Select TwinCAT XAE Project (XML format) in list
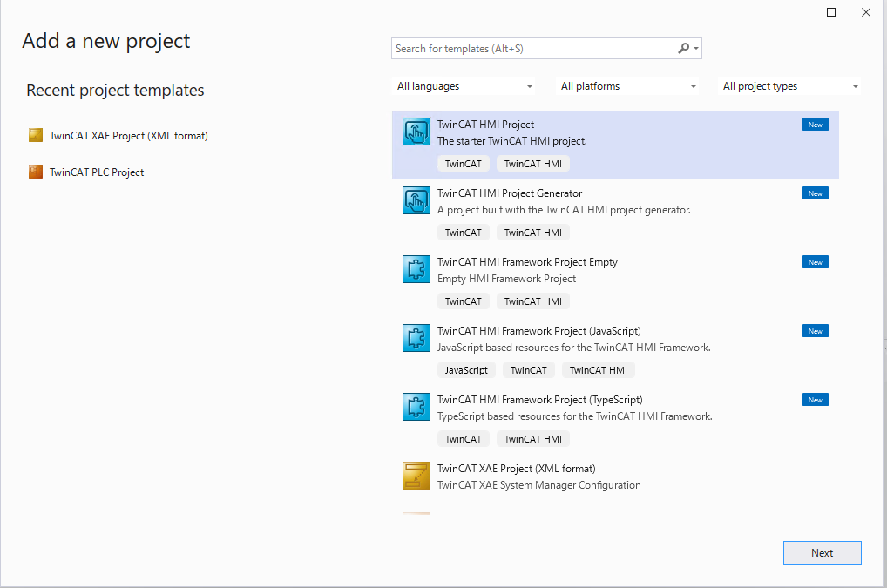The image size is (887, 588). (x=517, y=469)
